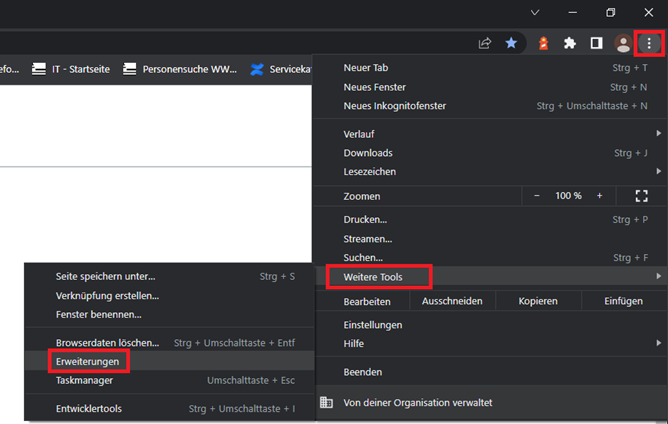Enter fullscreen via zoom row icon
This screenshot has height=424, width=668.
(x=642, y=196)
